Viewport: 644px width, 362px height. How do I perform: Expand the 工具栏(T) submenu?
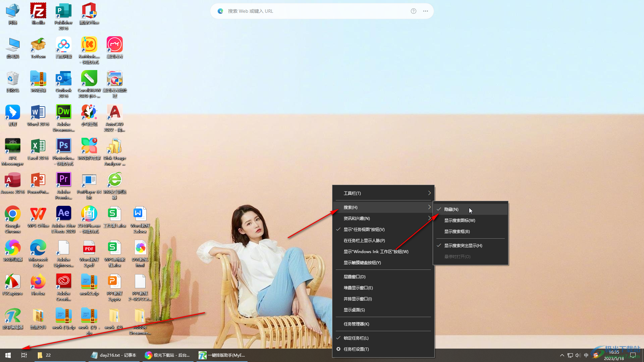[x=383, y=193]
